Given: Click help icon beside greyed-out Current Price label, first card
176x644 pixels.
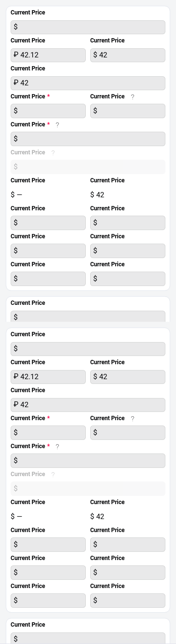Looking at the screenshot, I should (53, 152).
